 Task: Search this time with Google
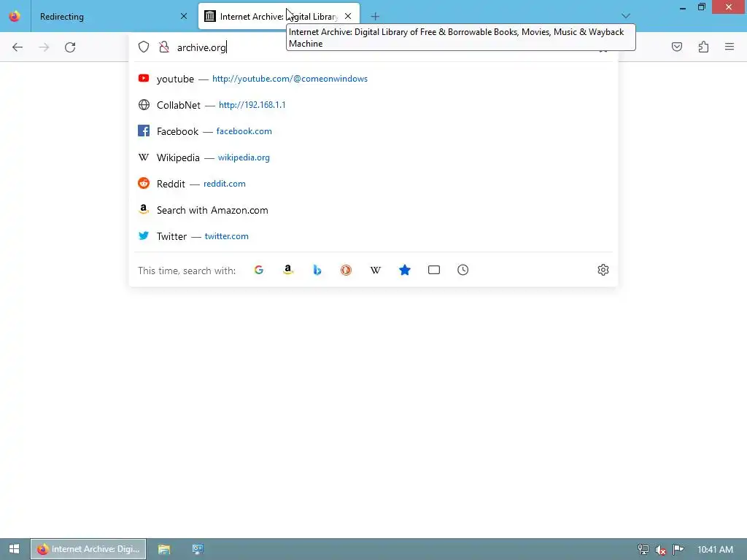pyautogui.click(x=259, y=270)
